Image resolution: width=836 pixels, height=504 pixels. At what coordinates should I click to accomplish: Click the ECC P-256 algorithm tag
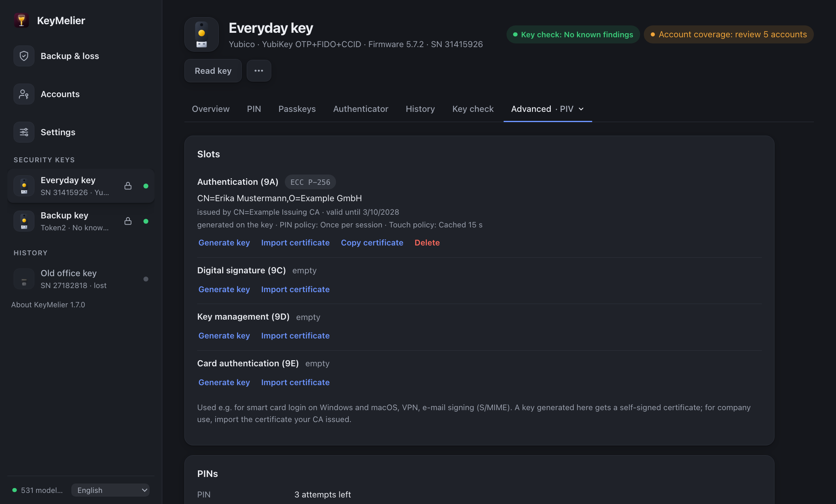(x=310, y=182)
